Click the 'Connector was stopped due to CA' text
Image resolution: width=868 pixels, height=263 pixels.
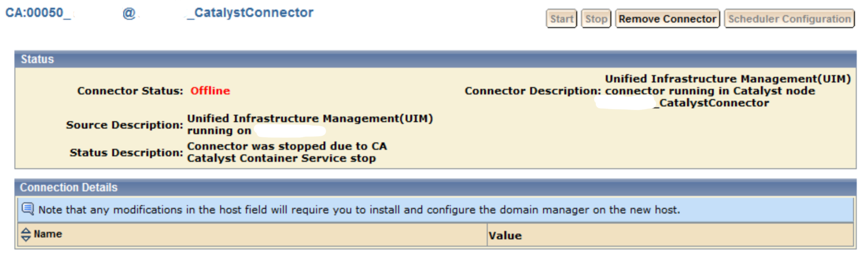coord(287,146)
